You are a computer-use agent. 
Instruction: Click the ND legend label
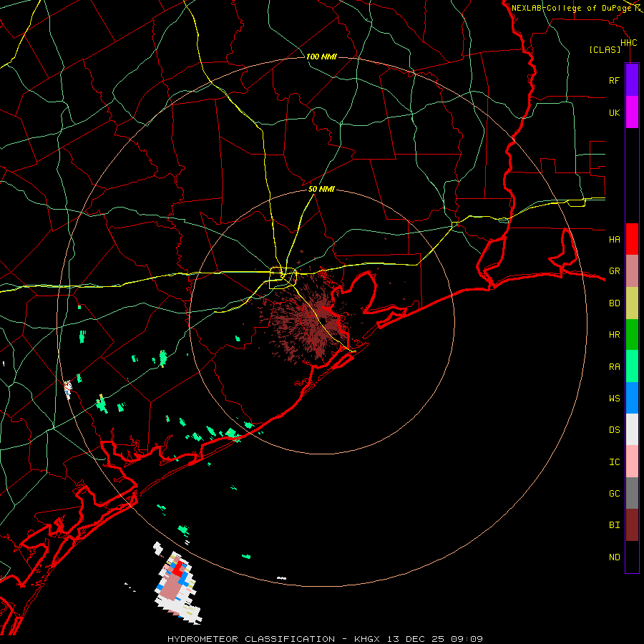pos(614,557)
